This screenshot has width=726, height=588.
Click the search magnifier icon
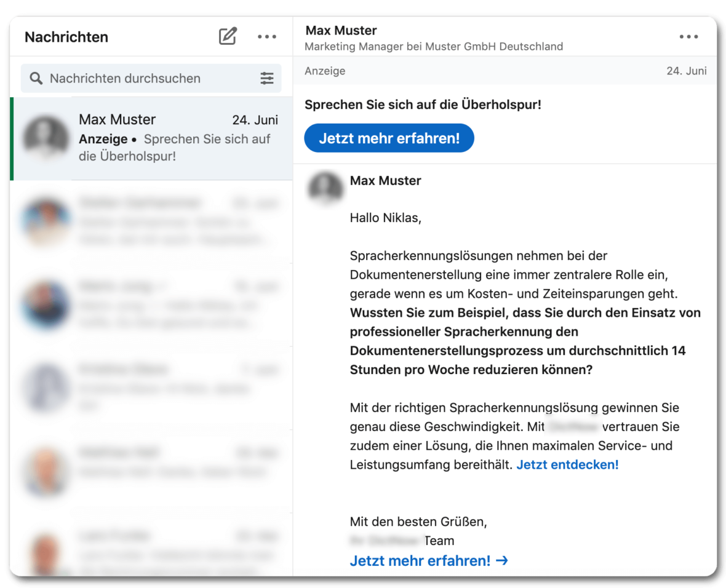pos(36,78)
